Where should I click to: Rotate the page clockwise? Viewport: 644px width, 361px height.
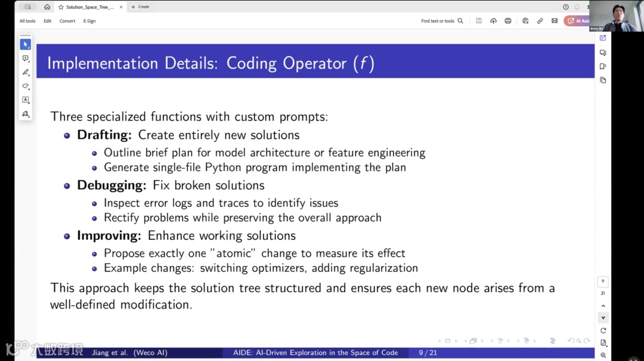point(603,331)
